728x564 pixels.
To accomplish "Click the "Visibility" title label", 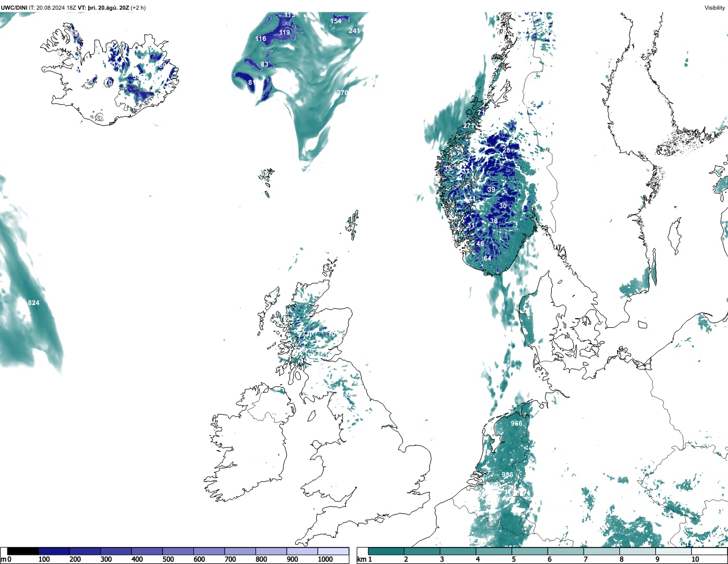I will [714, 7].
